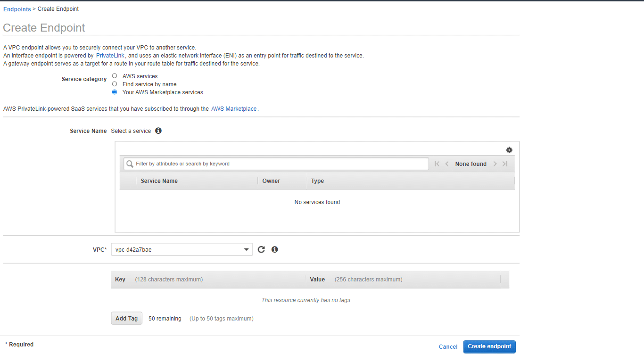Click 'This resource currently has no tags' text
Image resolution: width=644 pixels, height=362 pixels.
(306, 300)
